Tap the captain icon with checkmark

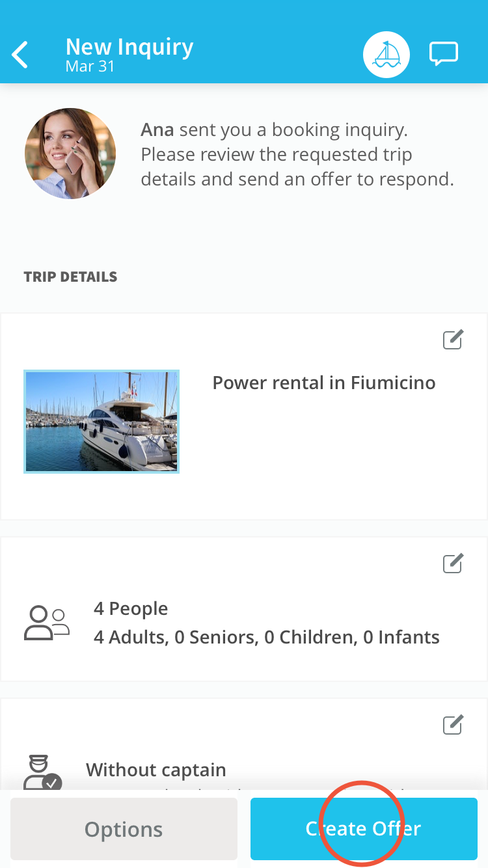point(43,772)
